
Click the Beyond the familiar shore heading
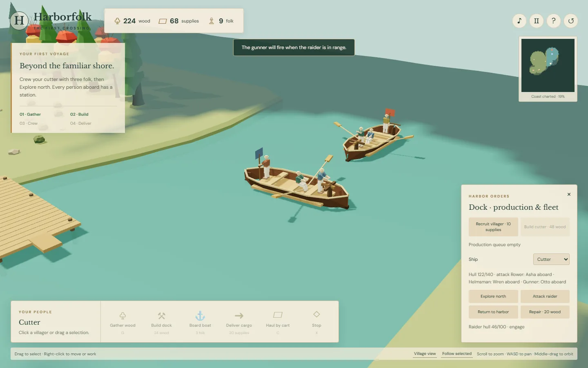[x=67, y=66]
